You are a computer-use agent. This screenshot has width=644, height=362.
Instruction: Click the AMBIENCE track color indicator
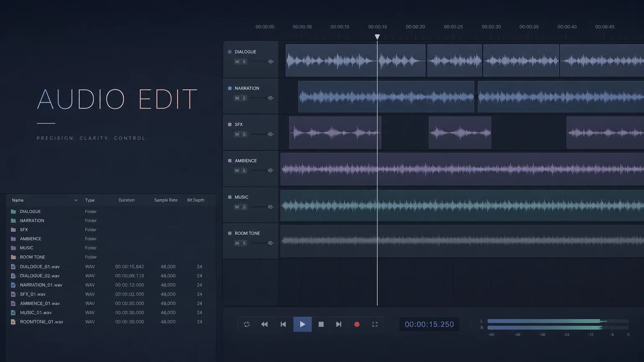(230, 161)
